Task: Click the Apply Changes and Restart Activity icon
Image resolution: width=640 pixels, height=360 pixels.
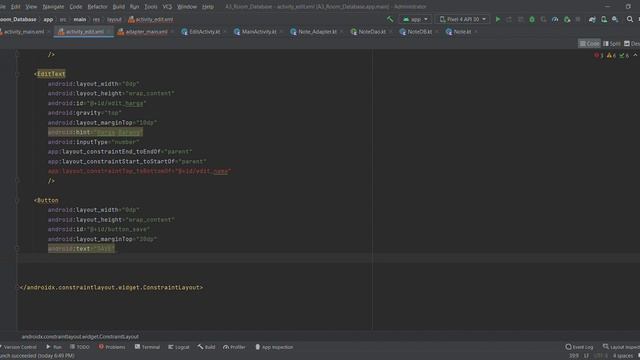Action: coord(509,19)
